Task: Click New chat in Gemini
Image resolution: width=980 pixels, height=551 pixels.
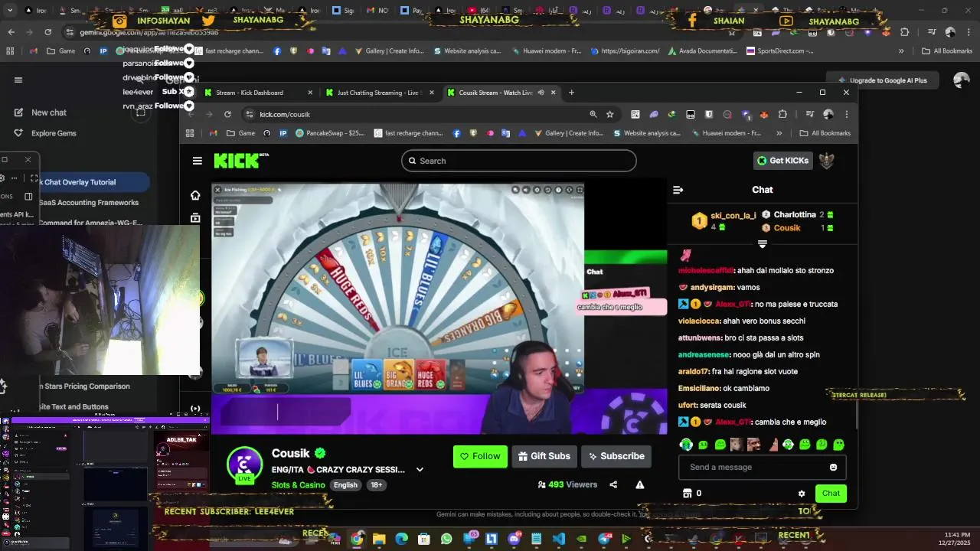Action: click(49, 112)
